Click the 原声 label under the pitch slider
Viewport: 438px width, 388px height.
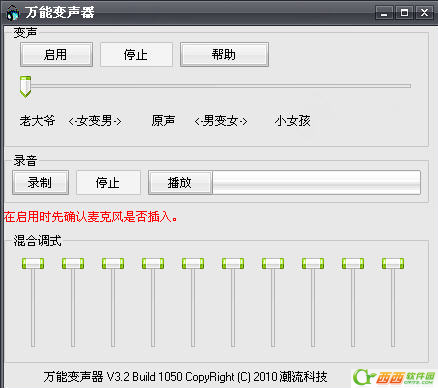[x=163, y=121]
